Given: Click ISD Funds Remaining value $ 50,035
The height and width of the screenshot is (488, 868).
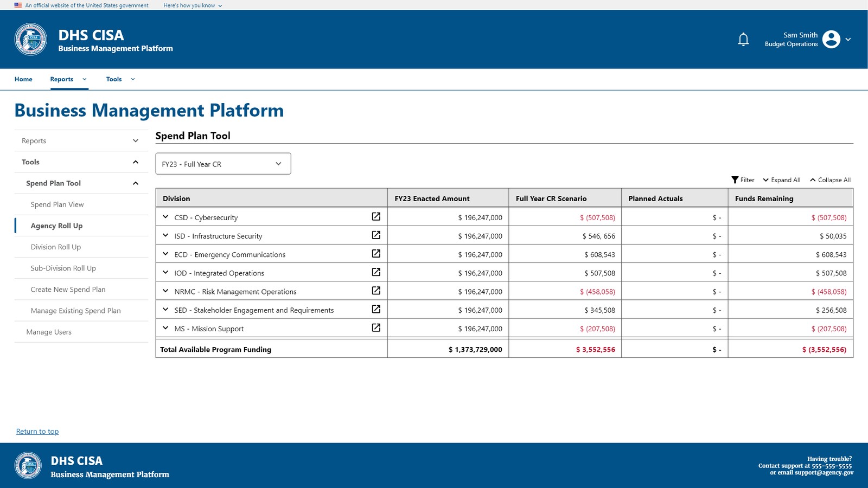Looking at the screenshot, I should click(x=833, y=236).
